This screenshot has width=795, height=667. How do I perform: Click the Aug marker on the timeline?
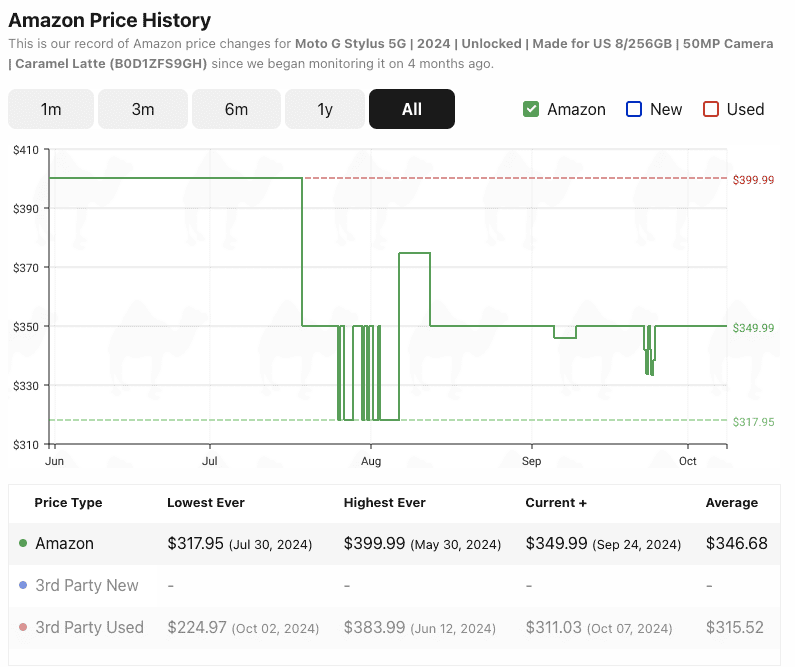371,462
